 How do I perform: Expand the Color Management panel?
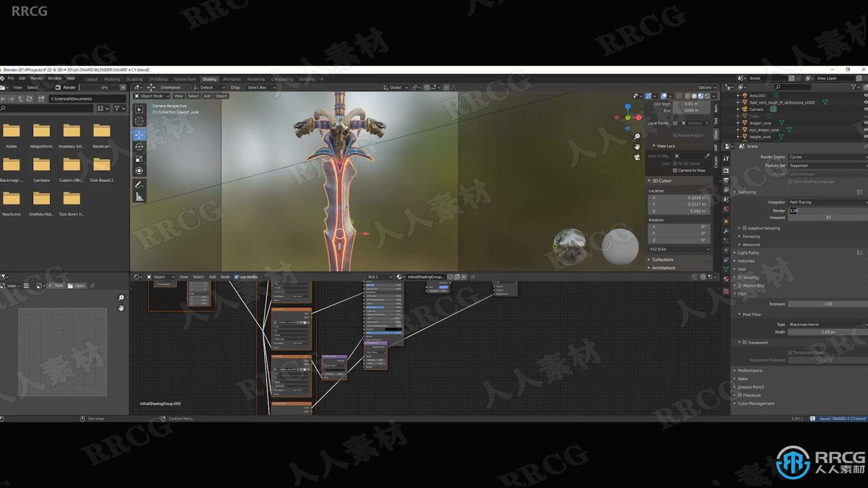[756, 404]
